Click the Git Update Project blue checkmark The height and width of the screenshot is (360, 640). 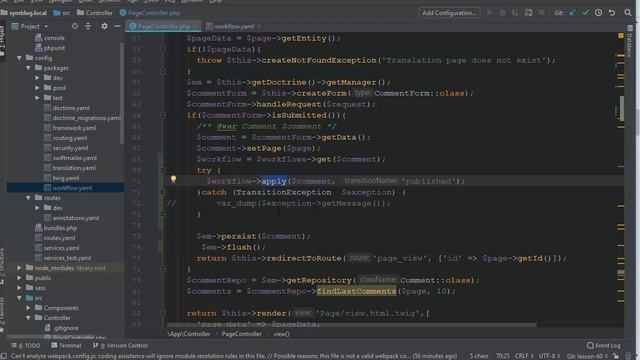(572, 13)
